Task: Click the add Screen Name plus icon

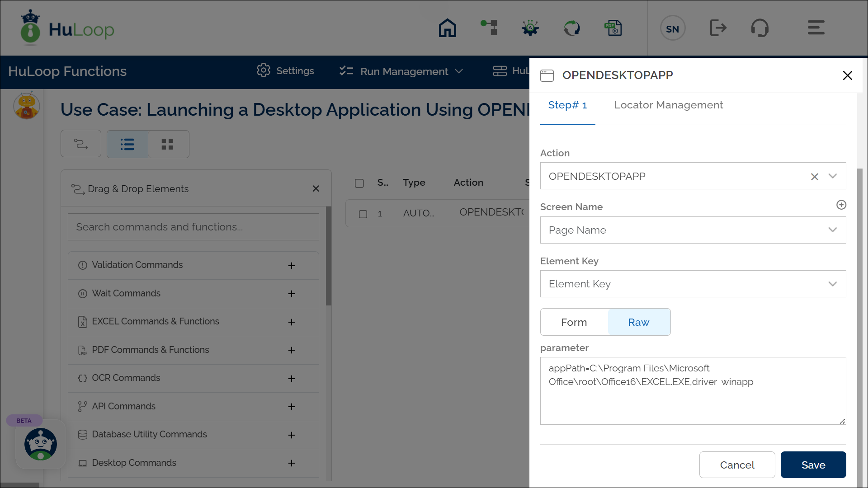Action: [841, 205]
